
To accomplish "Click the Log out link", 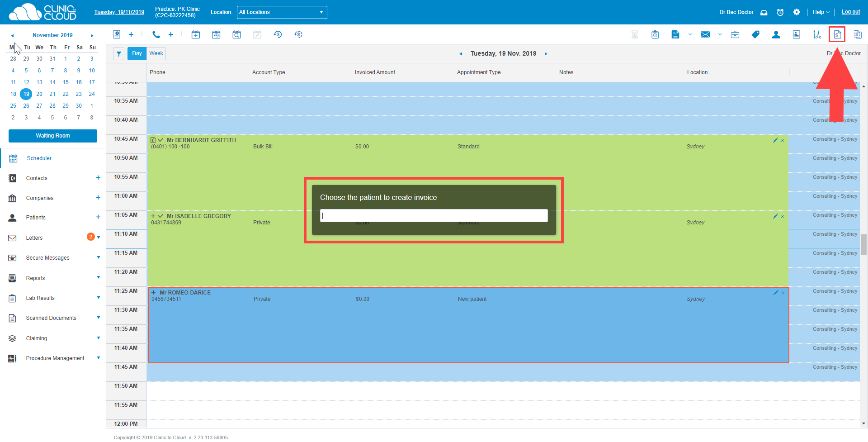I will [x=851, y=12].
